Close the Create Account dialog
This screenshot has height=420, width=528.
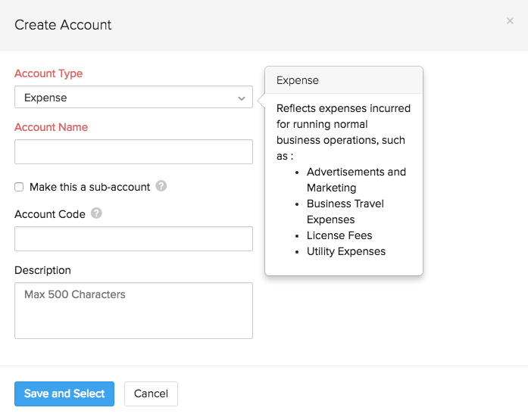[510, 21]
